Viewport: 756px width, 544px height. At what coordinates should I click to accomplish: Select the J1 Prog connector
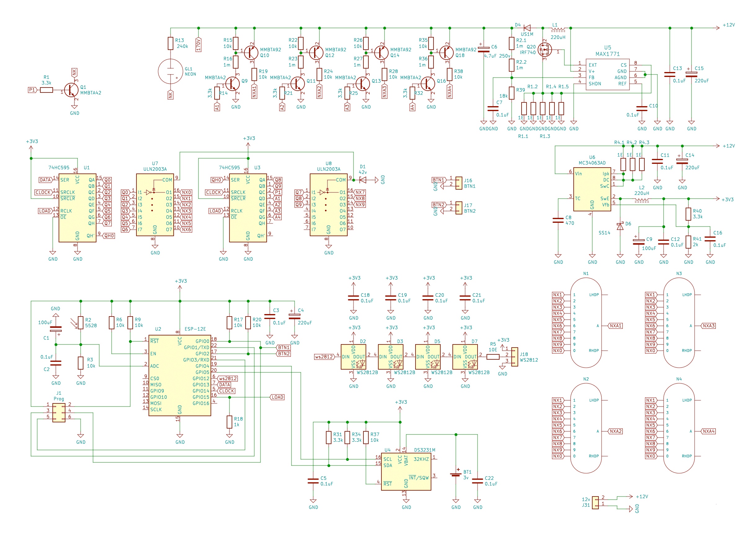[x=59, y=413]
